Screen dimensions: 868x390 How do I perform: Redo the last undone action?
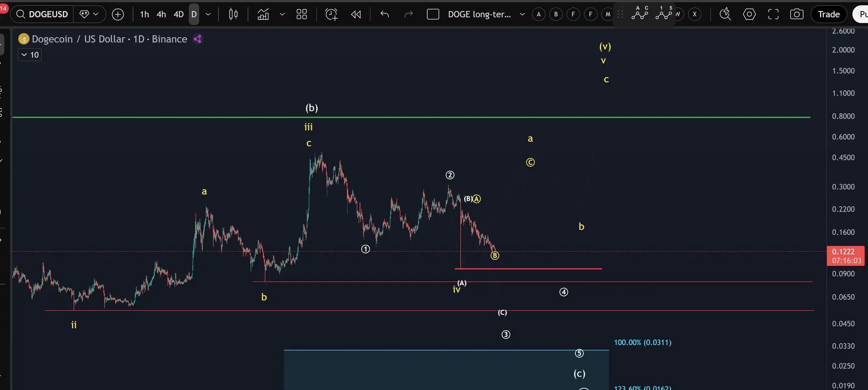[x=408, y=14]
